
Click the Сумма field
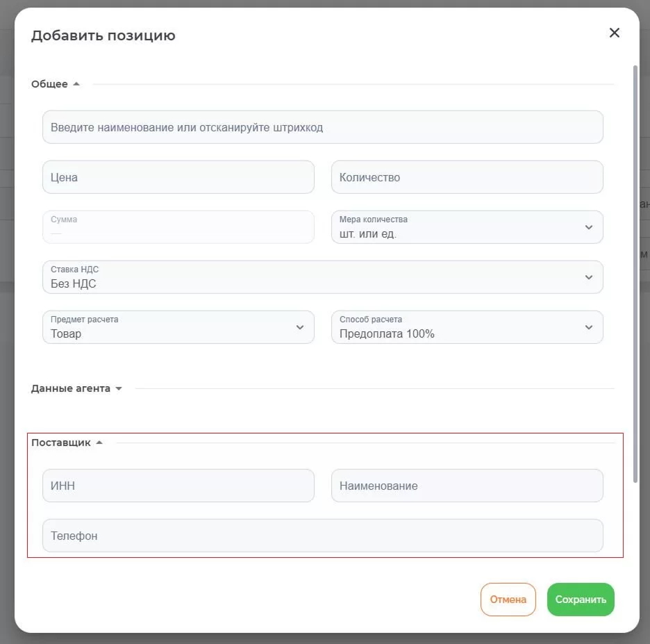click(x=178, y=227)
